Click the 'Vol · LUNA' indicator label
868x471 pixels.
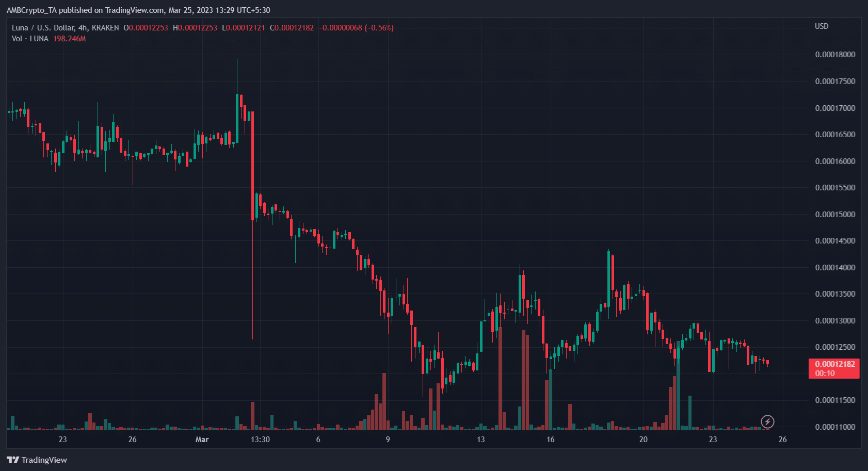(30, 39)
